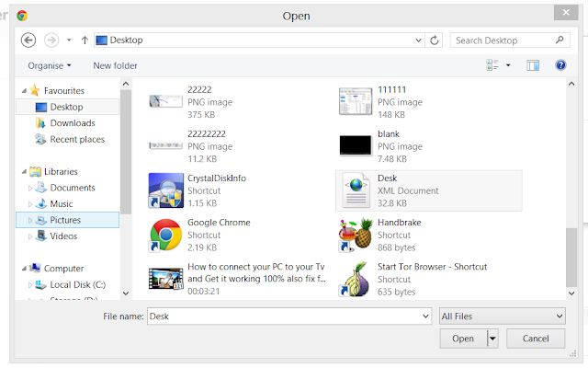Go up one folder level

point(85,40)
